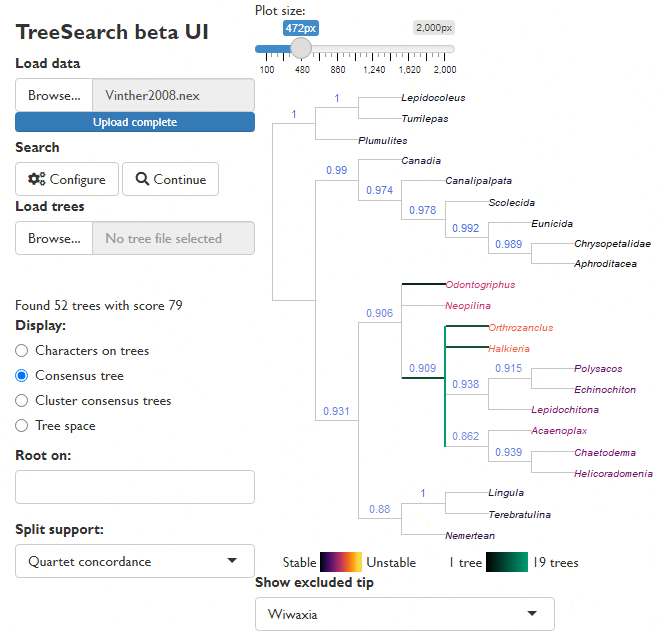Open the Configure search button
This screenshot has height=634, width=663.
click(67, 179)
